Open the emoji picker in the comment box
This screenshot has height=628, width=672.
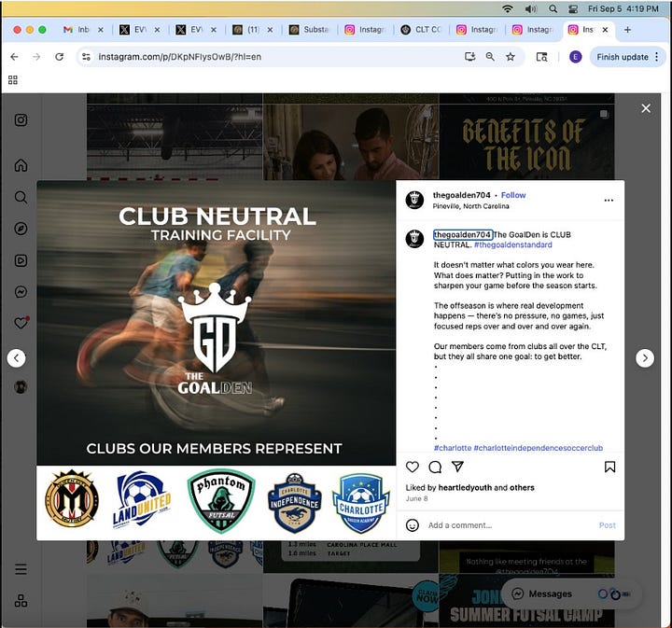coord(413,525)
